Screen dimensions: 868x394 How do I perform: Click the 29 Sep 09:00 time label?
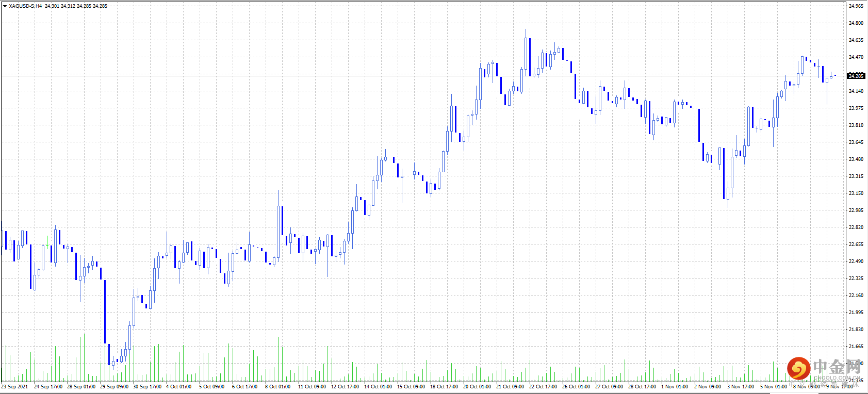click(x=114, y=387)
